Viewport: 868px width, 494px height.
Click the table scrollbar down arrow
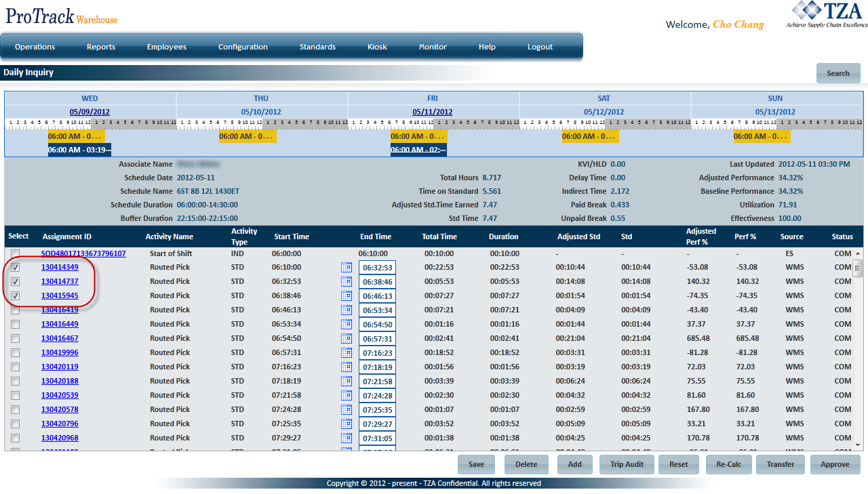coord(858,445)
